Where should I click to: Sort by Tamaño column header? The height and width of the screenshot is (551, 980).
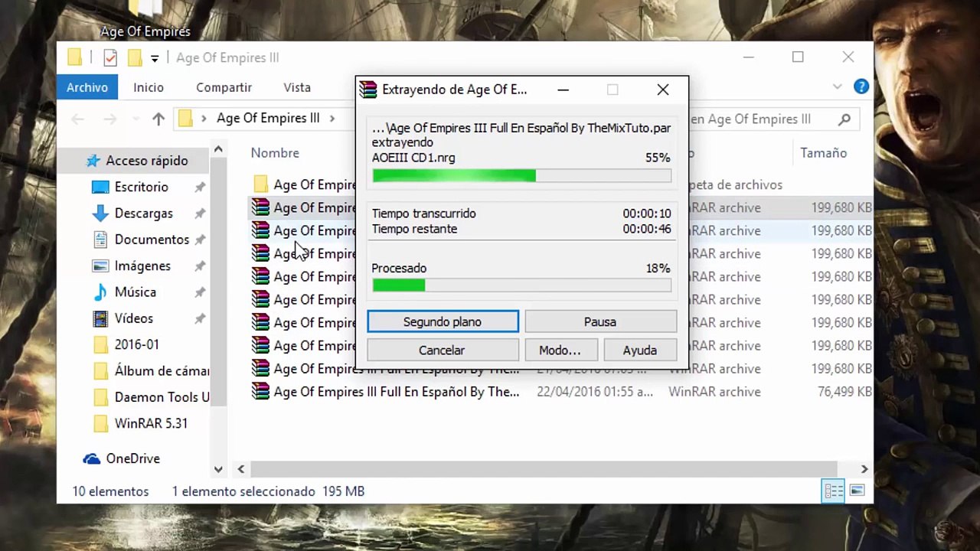824,153
